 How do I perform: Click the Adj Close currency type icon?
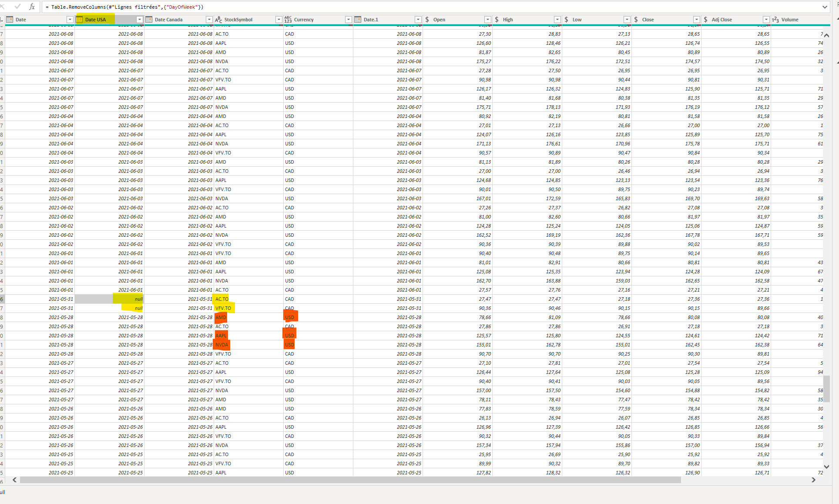coord(706,20)
